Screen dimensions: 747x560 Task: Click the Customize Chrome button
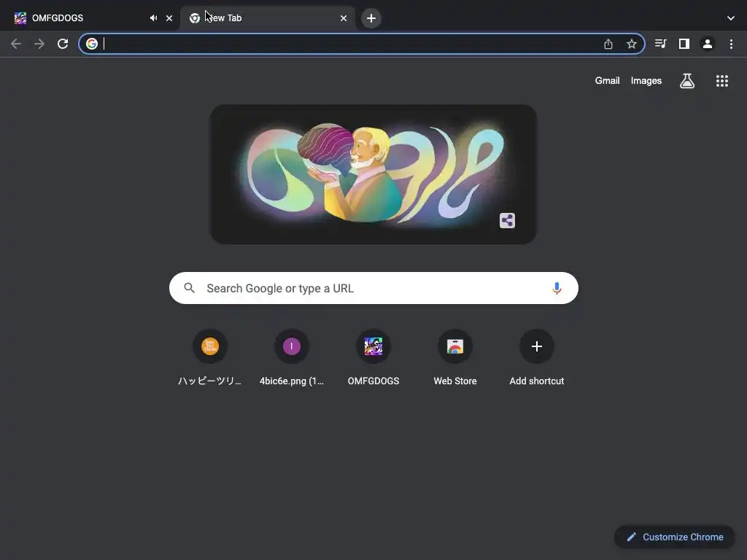click(x=675, y=537)
